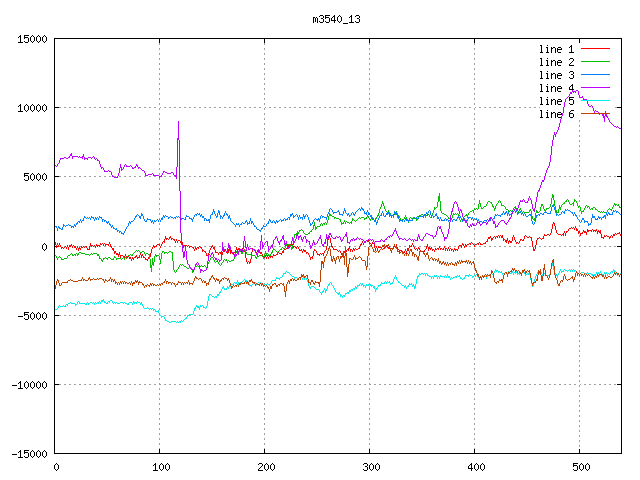Click the purple line's highest peak near x=500

coord(575,90)
